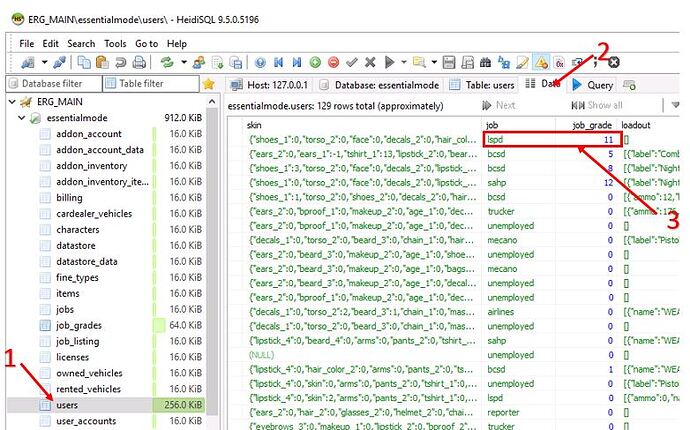Screen dimensions: 690x430
Task: Switch to the Table: users tab
Action: [482, 85]
